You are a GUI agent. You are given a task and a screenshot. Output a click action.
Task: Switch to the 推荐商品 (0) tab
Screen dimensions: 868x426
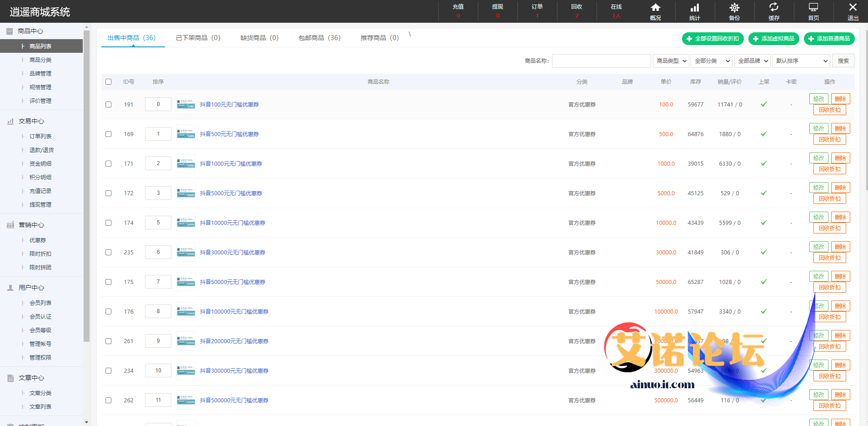tap(380, 38)
